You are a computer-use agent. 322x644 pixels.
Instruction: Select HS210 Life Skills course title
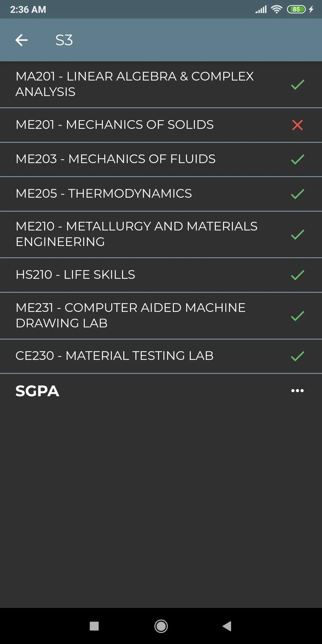[75, 275]
